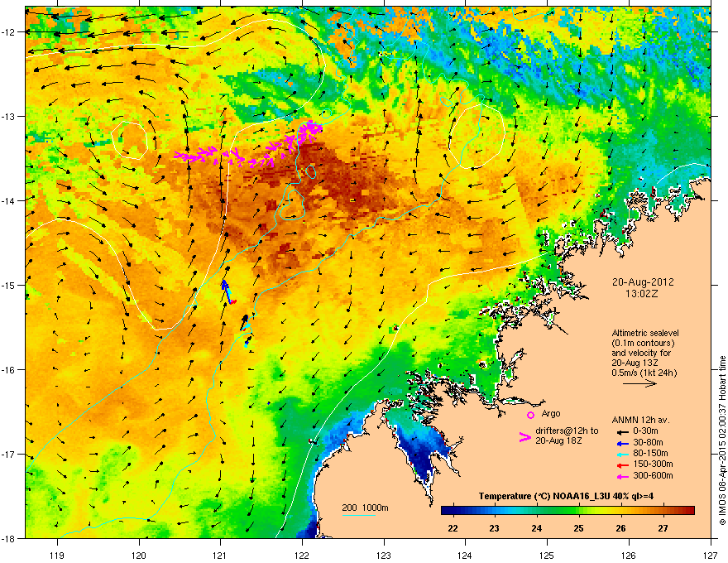Click the 'Altimetric sealevel' legend text
The height and width of the screenshot is (563, 728).
(x=645, y=333)
